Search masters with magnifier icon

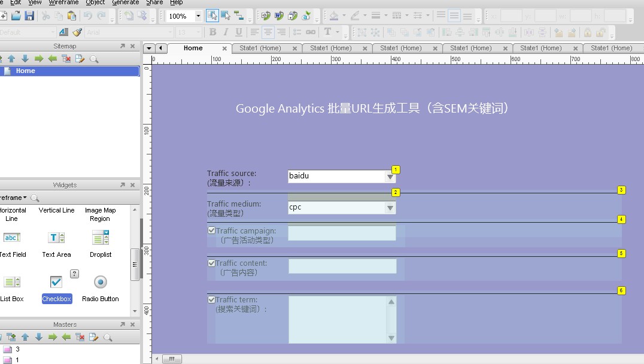108,337
